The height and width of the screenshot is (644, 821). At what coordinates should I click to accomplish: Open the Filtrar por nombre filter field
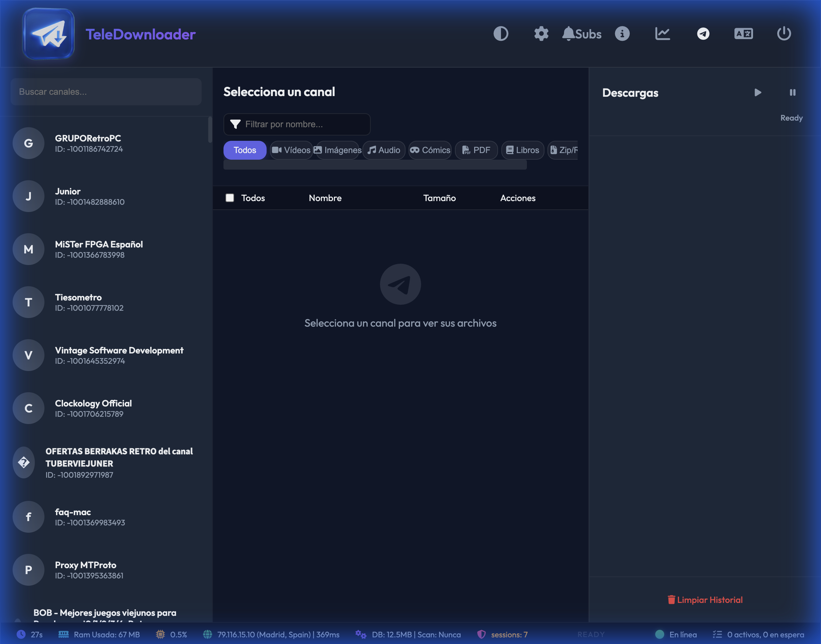tap(297, 124)
